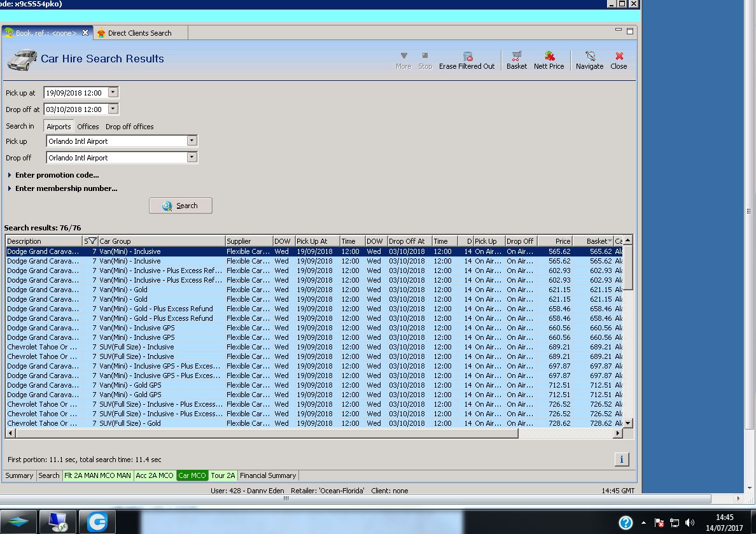Click the blue information icon button
The height and width of the screenshot is (534, 756).
pyautogui.click(x=622, y=460)
